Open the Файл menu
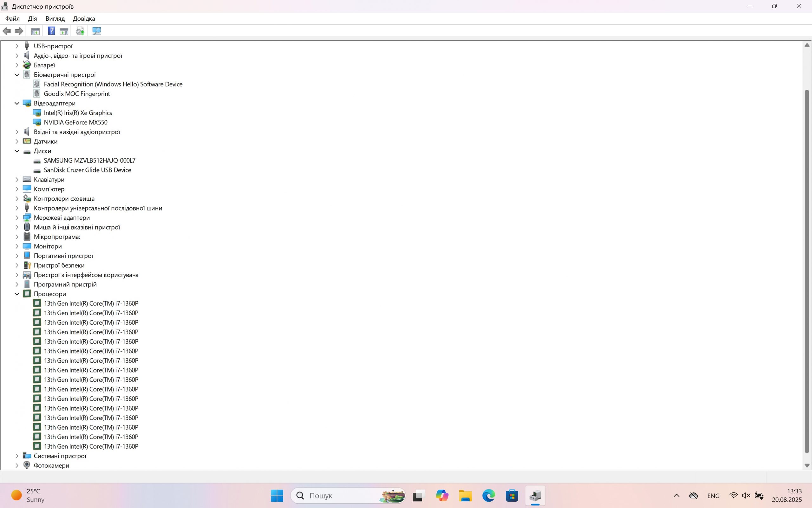The image size is (812, 508). tap(12, 18)
